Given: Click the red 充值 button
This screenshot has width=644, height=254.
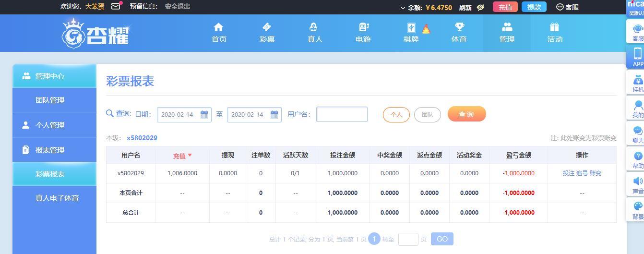Looking at the screenshot, I should (505, 7).
